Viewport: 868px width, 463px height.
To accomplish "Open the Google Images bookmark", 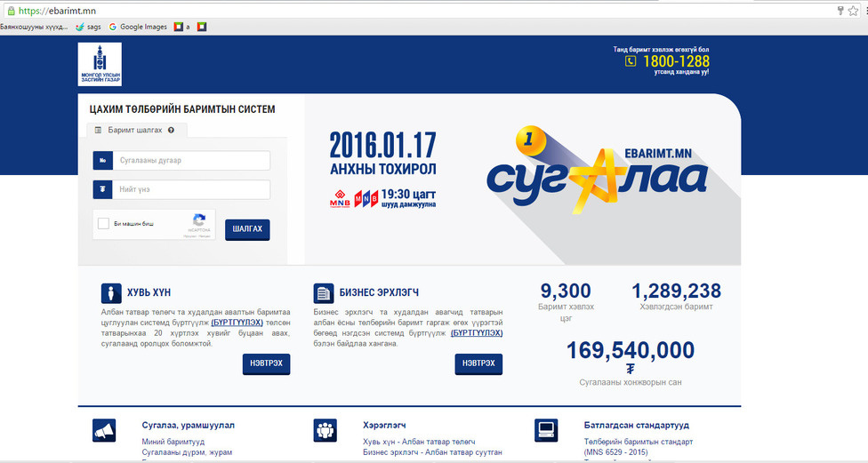I will (x=138, y=27).
